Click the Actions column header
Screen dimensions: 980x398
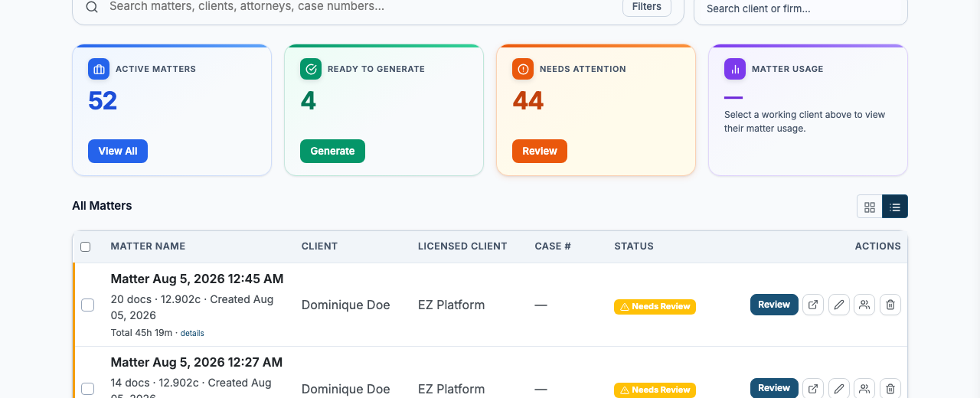pos(878,246)
